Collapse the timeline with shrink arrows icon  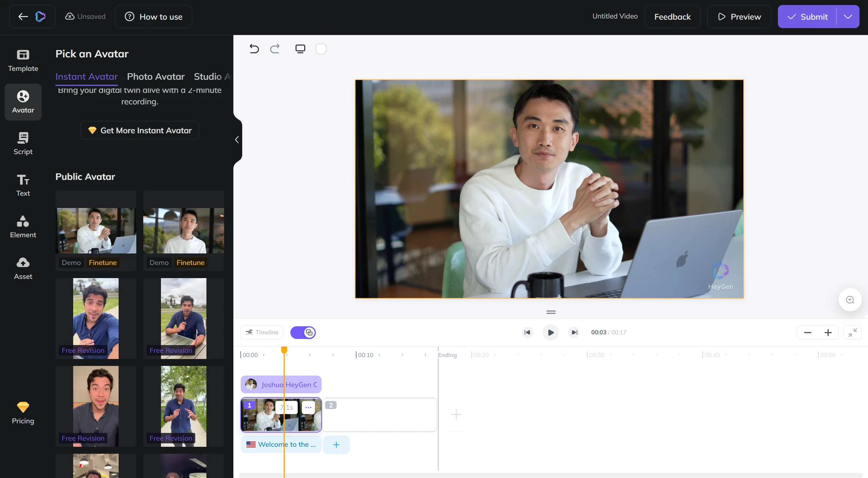click(x=852, y=332)
